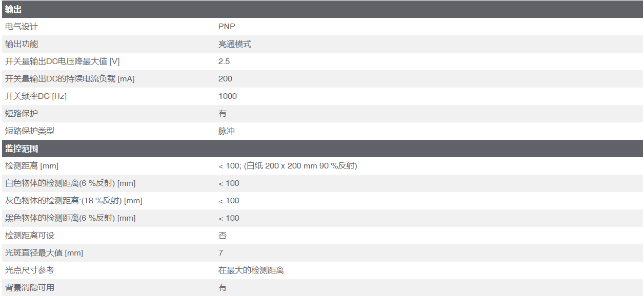Click the 开关量输出DC电压降最大值 [V] label
This screenshot has width=644, height=296.
coord(62,61)
